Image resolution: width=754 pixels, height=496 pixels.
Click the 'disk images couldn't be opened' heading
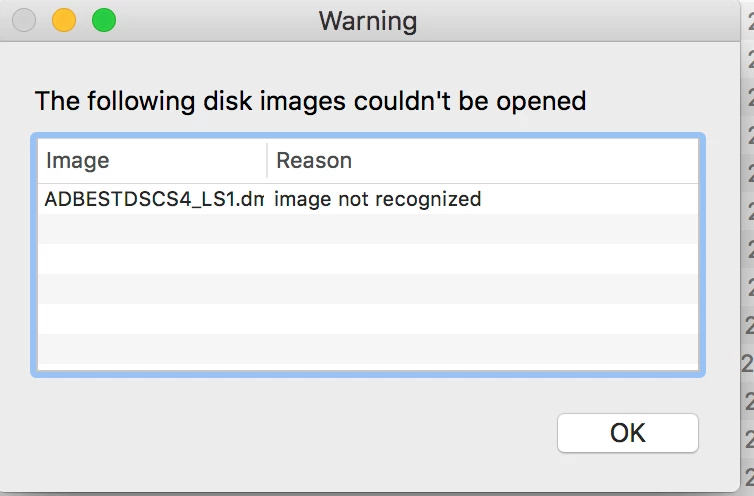[394, 101]
